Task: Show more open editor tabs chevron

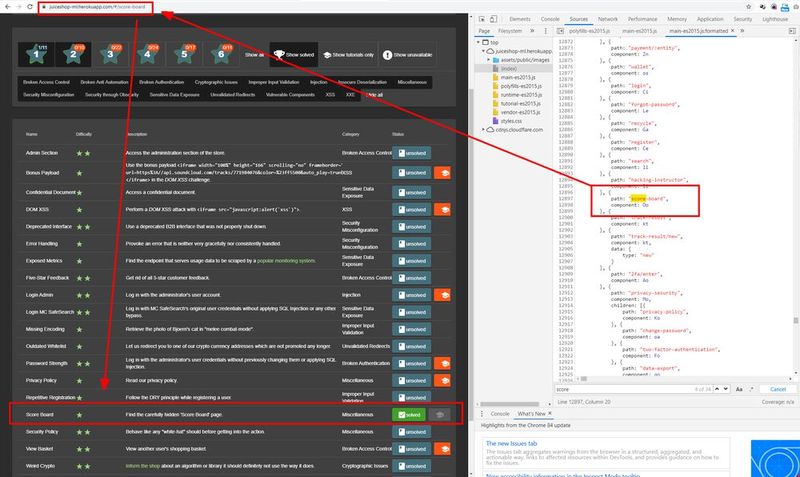Action: click(742, 31)
